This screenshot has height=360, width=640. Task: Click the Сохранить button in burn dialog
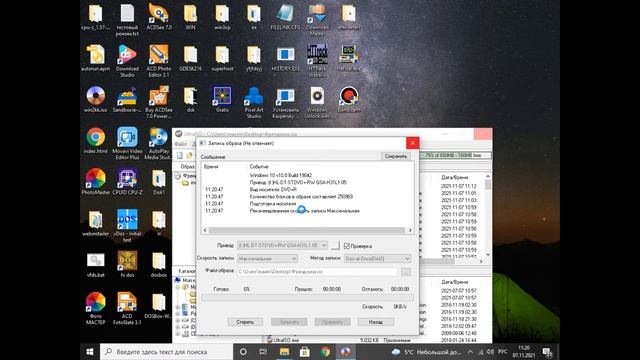coord(396,156)
